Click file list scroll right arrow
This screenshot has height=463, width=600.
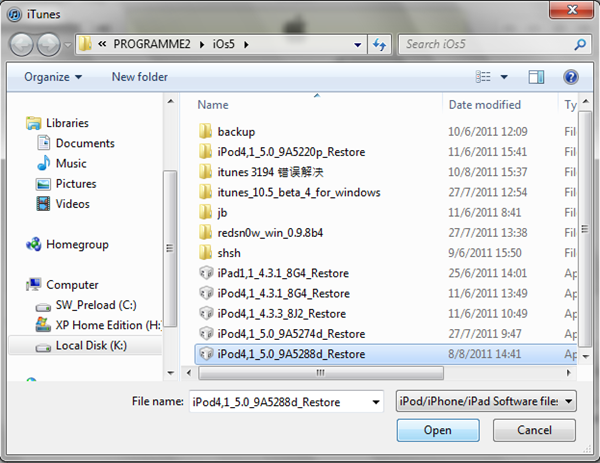569,373
